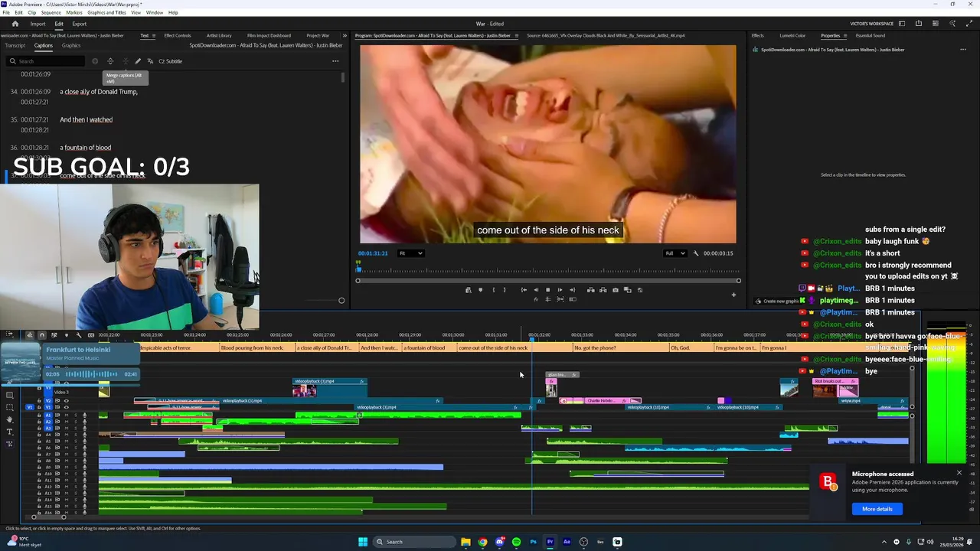
Task: Click the Merge captions icon
Action: (126, 61)
